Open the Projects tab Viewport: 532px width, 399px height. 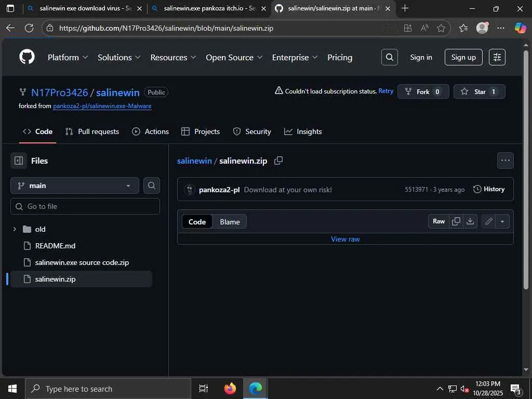click(201, 131)
